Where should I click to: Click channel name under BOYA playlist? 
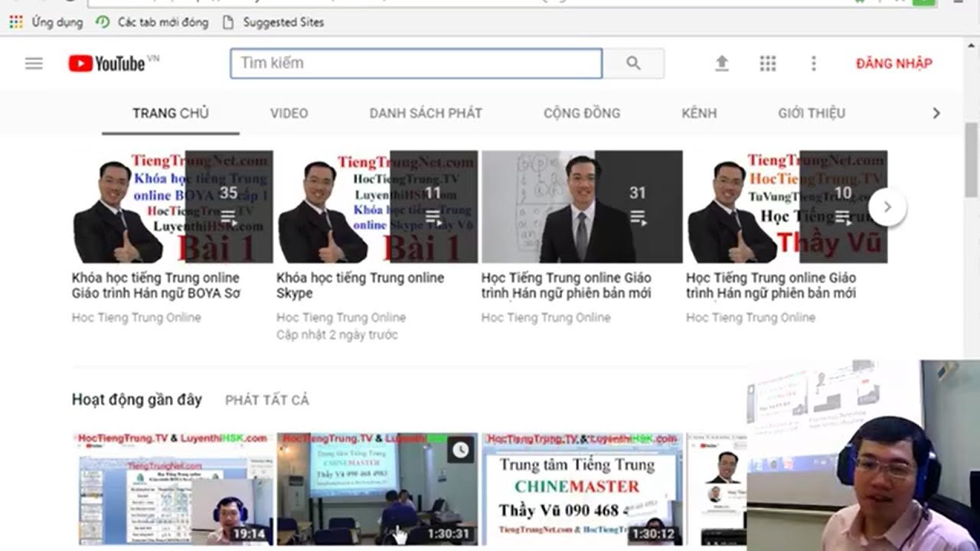(136, 318)
